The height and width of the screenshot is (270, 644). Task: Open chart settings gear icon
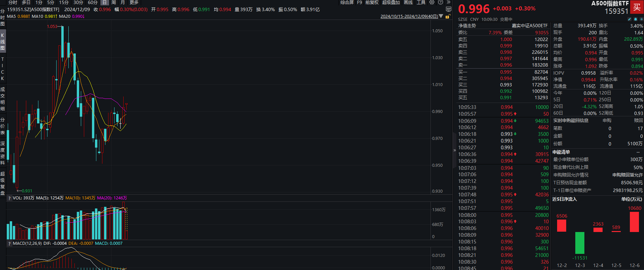point(432,2)
